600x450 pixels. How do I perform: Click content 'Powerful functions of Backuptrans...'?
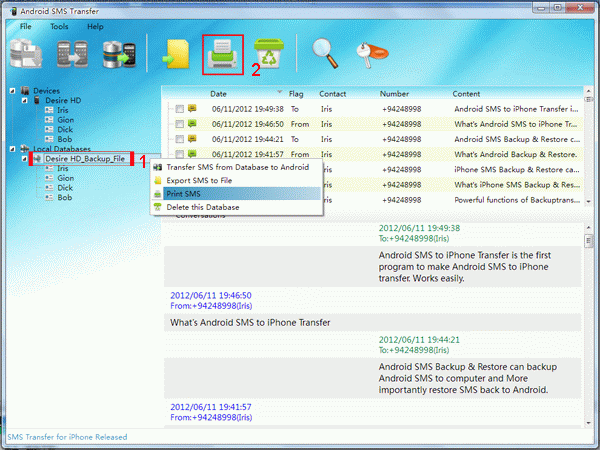point(517,200)
